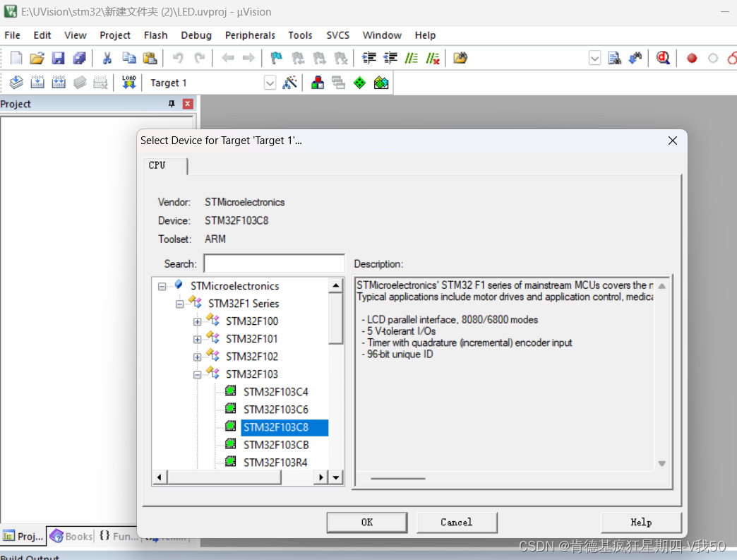Click the Copy icon in toolbar
Screen dimensions: 737x560
coord(128,58)
